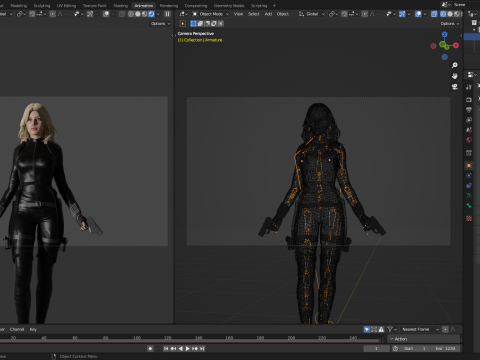Open the Render properties tab
Screen dimensions: 480x360
click(x=469, y=99)
